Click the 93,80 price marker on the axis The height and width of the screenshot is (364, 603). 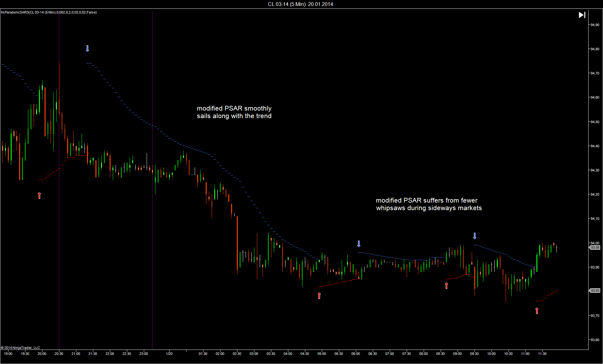point(595,291)
